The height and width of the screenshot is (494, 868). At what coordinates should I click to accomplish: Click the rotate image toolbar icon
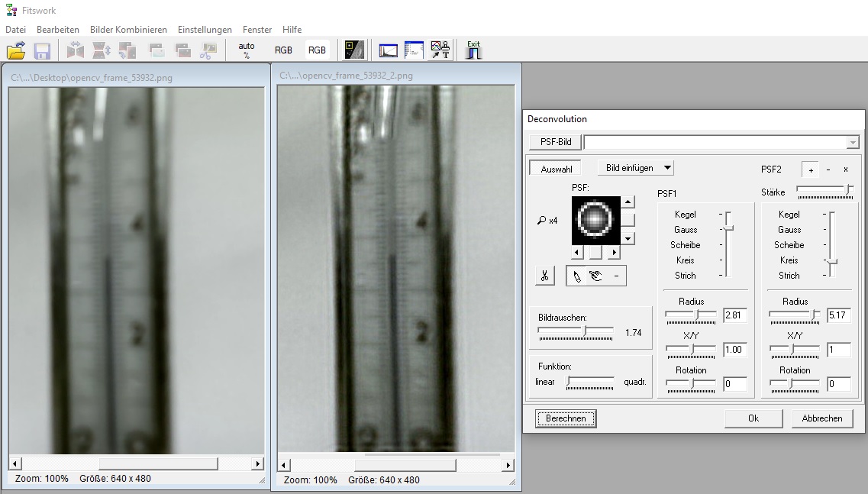pyautogui.click(x=128, y=51)
